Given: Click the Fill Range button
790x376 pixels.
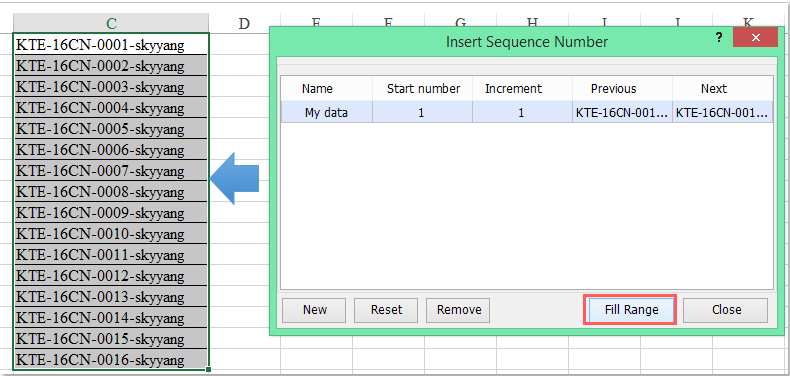Looking at the screenshot, I should (x=630, y=309).
